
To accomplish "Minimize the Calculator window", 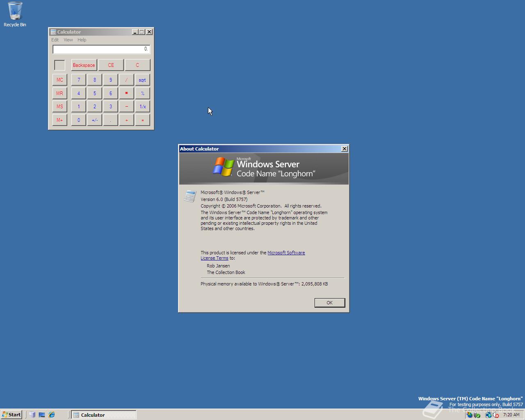I will click(135, 32).
